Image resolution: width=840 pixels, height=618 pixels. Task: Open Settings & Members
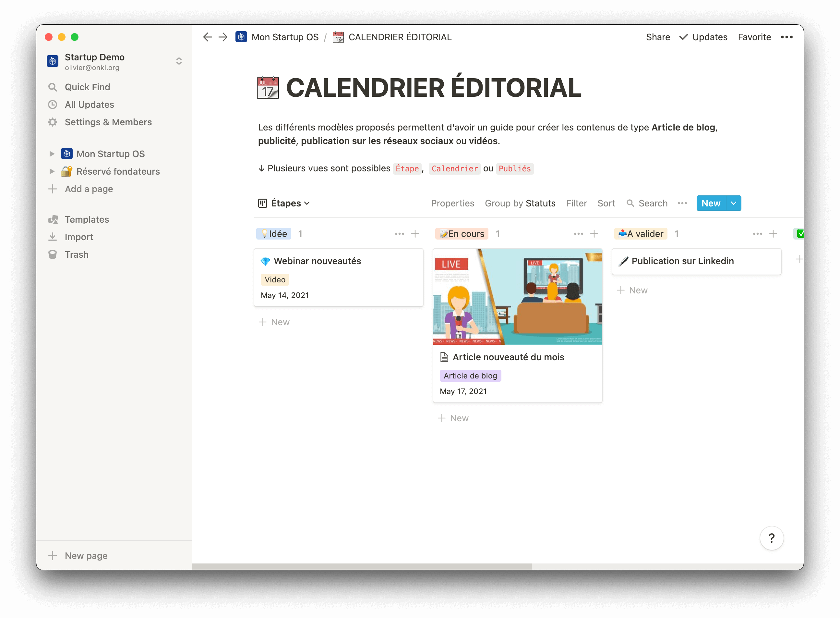(x=108, y=122)
